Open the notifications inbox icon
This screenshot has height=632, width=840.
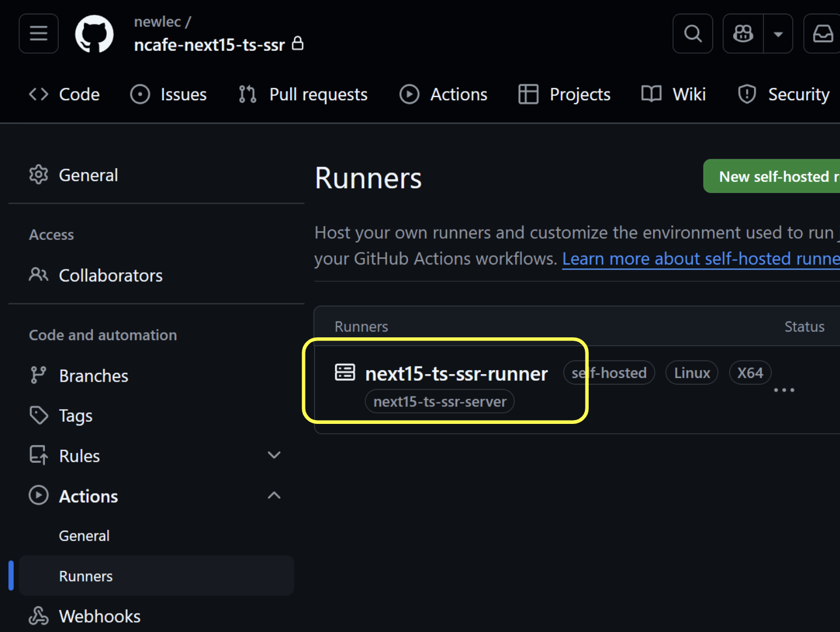point(822,33)
